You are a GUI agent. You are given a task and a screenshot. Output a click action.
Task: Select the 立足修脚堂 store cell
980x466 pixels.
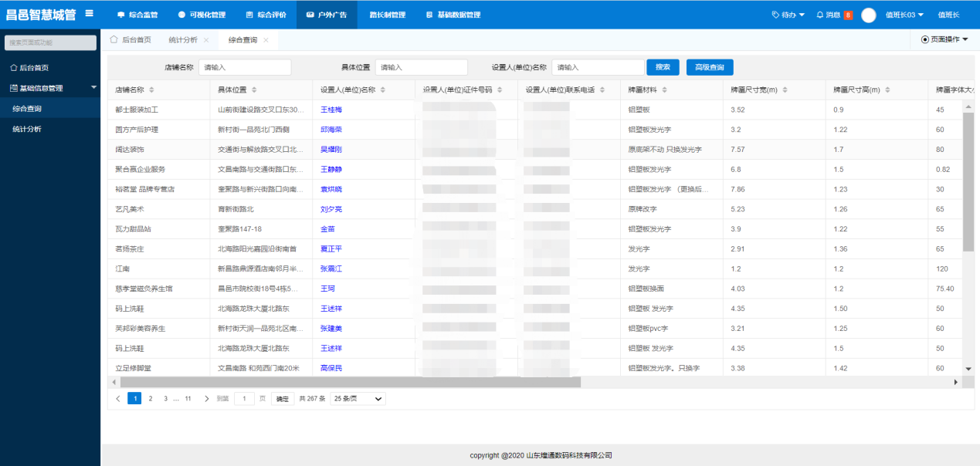(158, 369)
